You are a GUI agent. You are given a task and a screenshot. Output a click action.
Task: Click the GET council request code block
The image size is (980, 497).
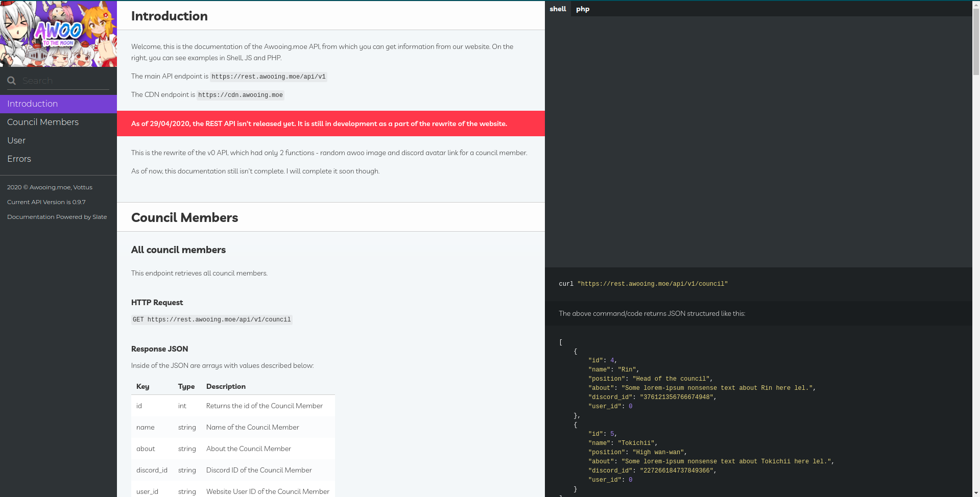click(x=211, y=319)
